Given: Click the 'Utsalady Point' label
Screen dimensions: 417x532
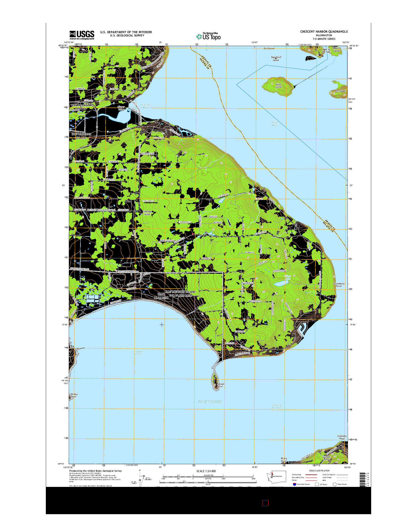Looking at the screenshot, I should click(x=342, y=437).
